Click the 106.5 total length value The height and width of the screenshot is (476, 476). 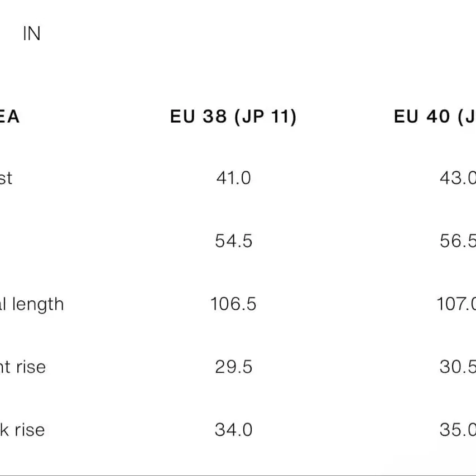tap(233, 304)
